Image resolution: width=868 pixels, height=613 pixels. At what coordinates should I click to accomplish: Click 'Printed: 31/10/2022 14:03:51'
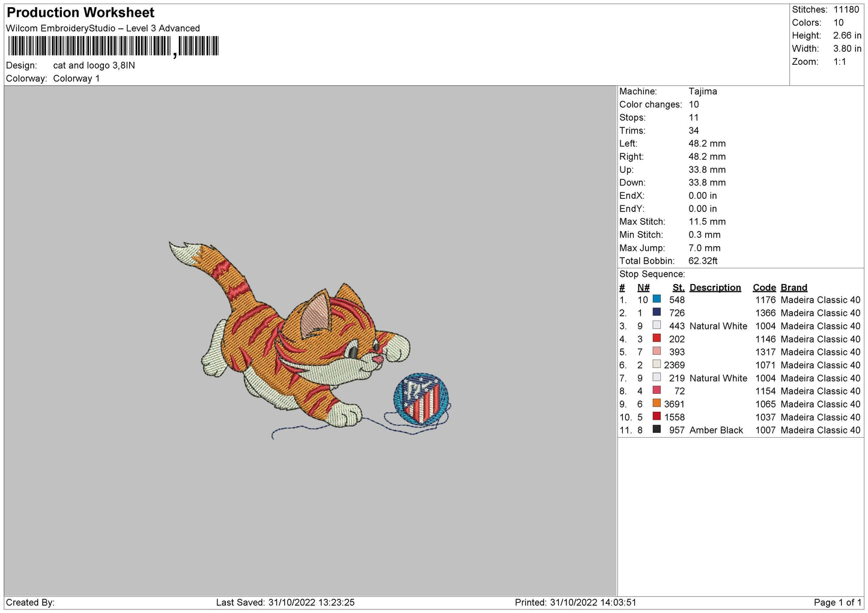[x=575, y=602]
